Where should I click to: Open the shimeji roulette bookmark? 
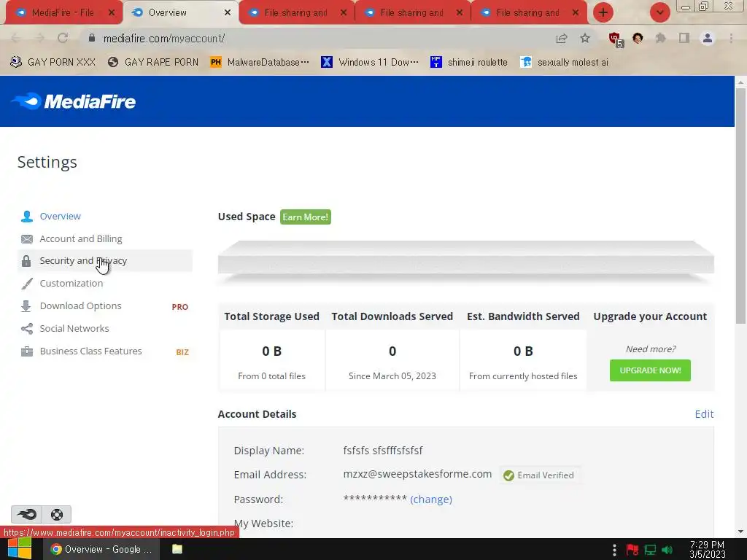click(x=469, y=63)
